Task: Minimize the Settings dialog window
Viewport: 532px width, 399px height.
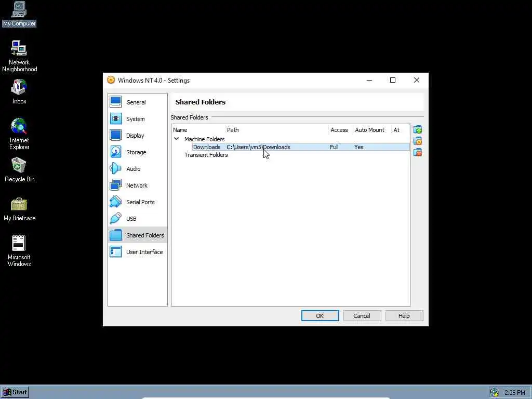Action: pos(369,80)
